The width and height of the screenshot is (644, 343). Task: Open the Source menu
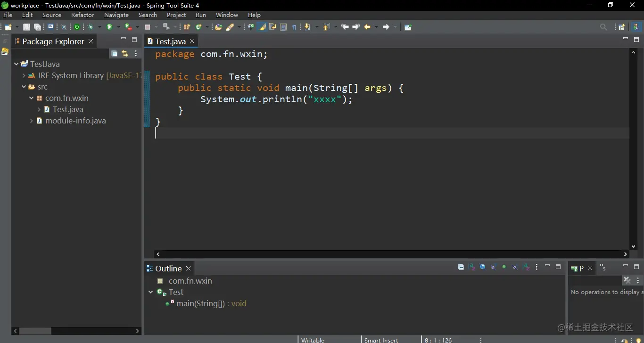tap(52, 15)
